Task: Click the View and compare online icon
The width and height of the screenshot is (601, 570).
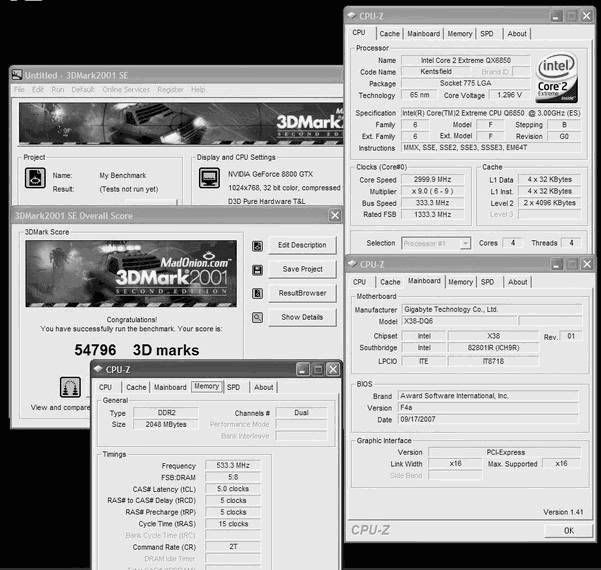Action: pyautogui.click(x=70, y=387)
